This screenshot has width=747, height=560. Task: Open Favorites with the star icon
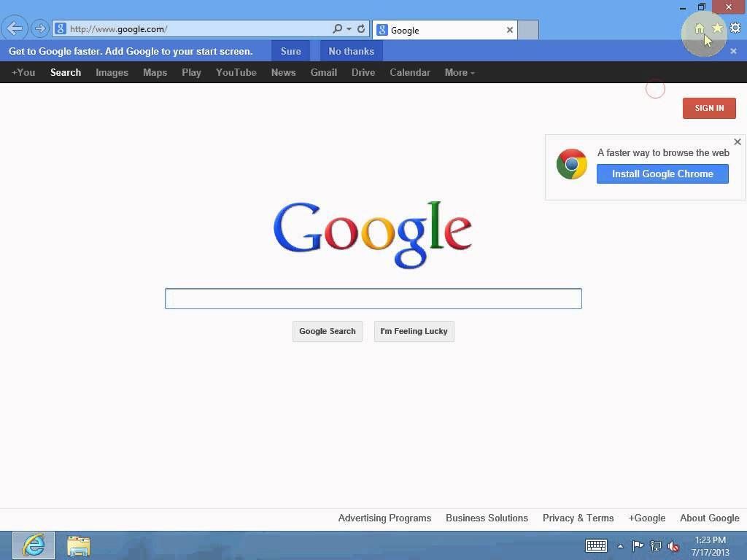[x=717, y=28]
